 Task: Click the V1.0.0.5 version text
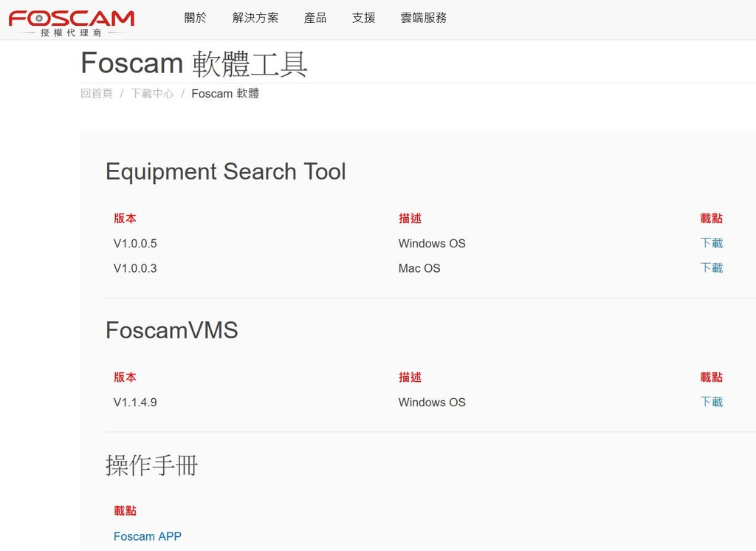click(x=135, y=243)
